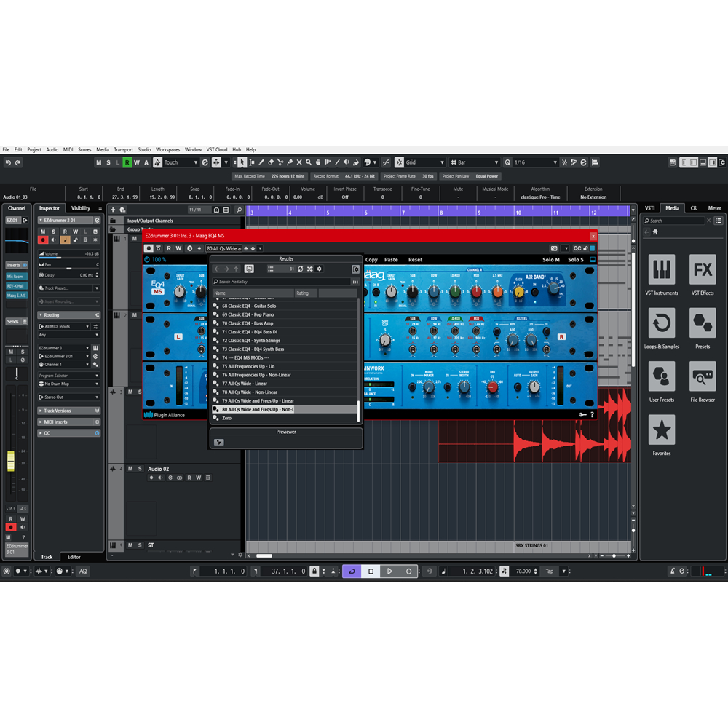The width and height of the screenshot is (728, 728).
Task: Select the Erase tool
Action: coord(271,162)
